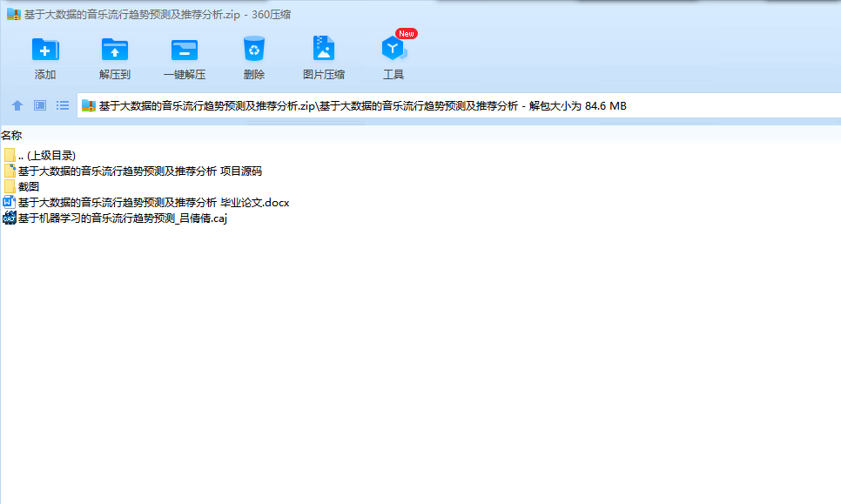Image resolution: width=841 pixels, height=504 pixels.
Task: Click the red New badge on 工具
Action: tap(406, 34)
